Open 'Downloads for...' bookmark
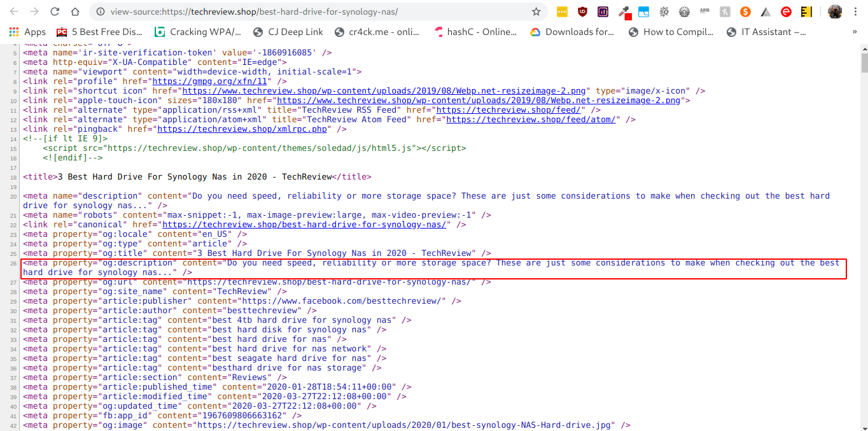 click(x=571, y=32)
